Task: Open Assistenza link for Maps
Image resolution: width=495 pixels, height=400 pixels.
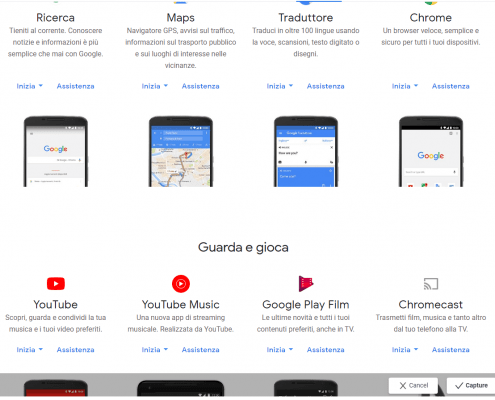Action: tap(200, 86)
